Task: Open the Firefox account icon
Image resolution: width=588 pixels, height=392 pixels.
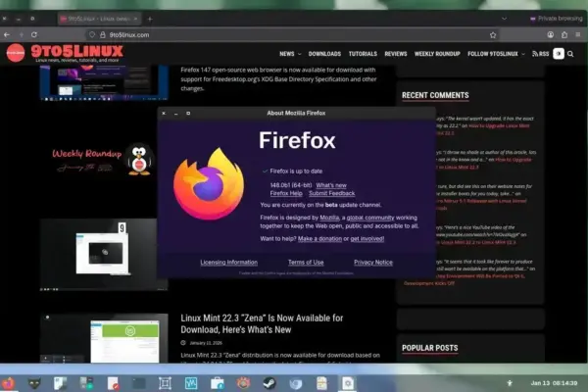Action: coord(550,35)
